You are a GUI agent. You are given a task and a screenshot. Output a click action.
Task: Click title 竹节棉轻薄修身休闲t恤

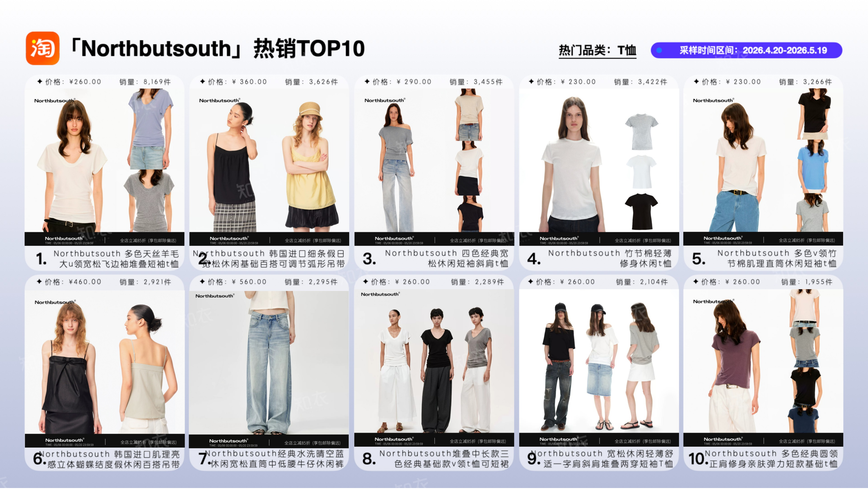tap(610, 259)
